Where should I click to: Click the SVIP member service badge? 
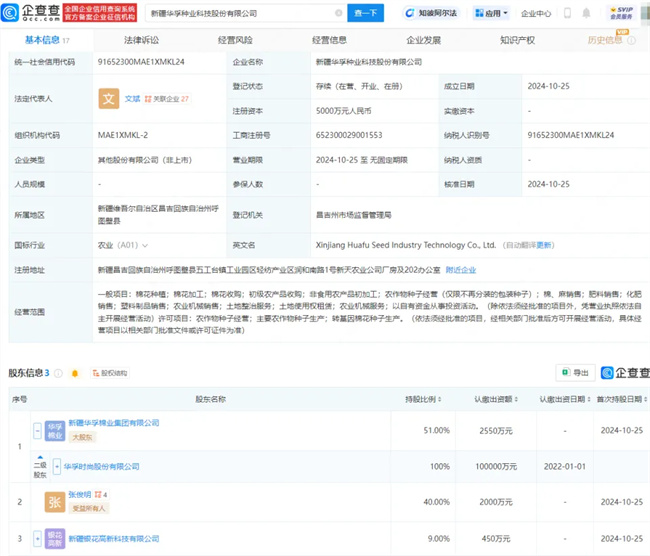click(x=621, y=13)
